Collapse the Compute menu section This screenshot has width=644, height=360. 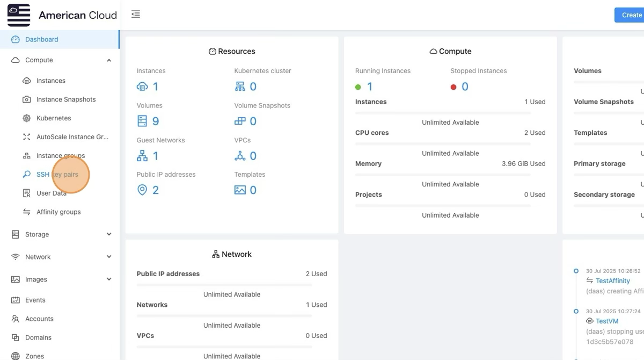pos(109,60)
